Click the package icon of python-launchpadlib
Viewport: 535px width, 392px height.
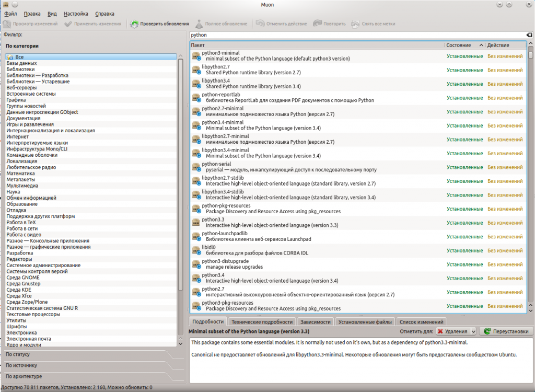(x=196, y=236)
